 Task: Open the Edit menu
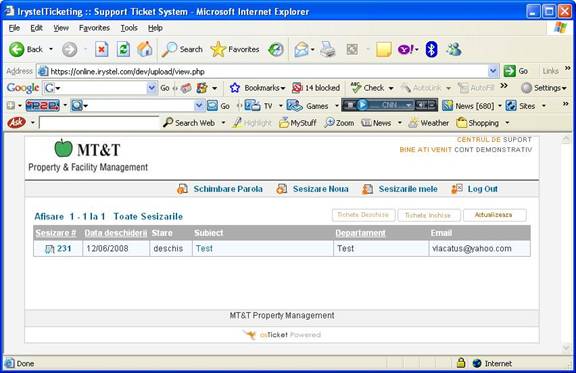point(36,28)
